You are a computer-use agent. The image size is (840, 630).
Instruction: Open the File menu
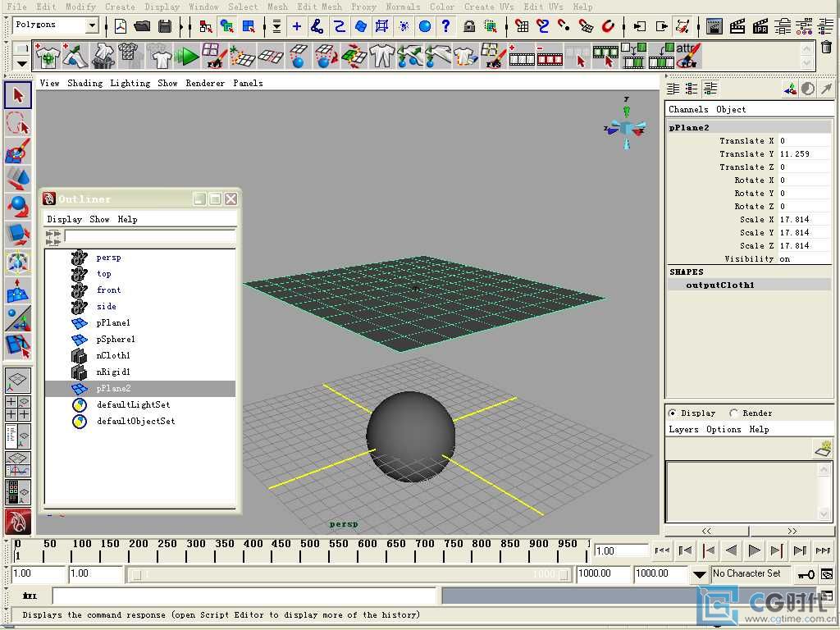point(17,7)
